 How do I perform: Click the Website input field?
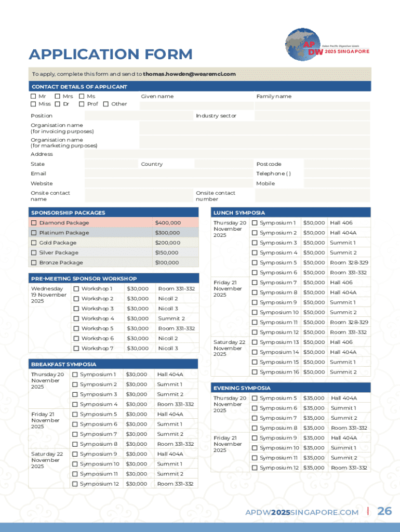pos(169,183)
